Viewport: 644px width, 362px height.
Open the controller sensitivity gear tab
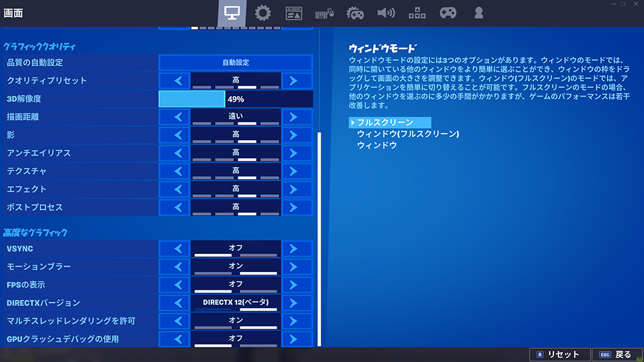click(355, 13)
